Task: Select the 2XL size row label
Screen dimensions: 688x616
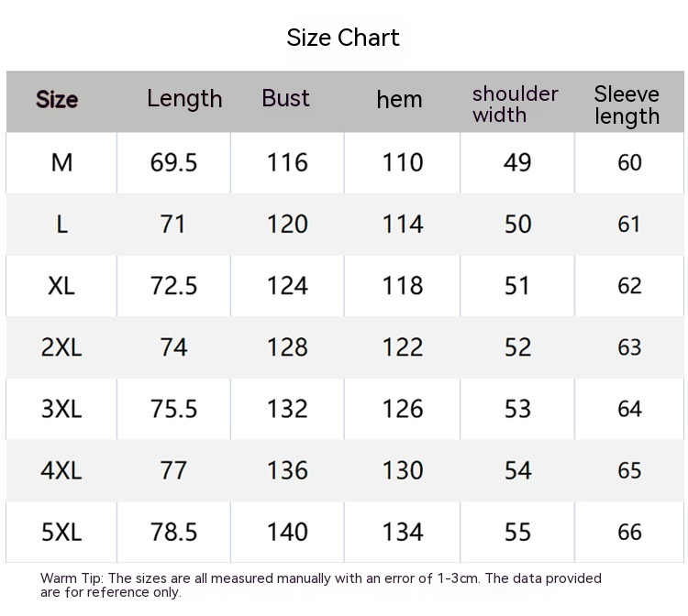Action: click(61, 347)
